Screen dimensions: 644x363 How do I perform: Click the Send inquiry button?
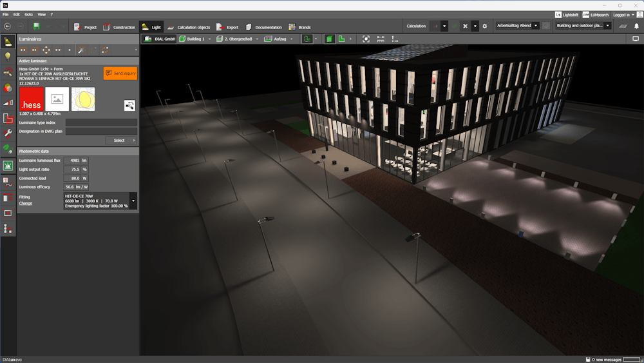coord(120,74)
